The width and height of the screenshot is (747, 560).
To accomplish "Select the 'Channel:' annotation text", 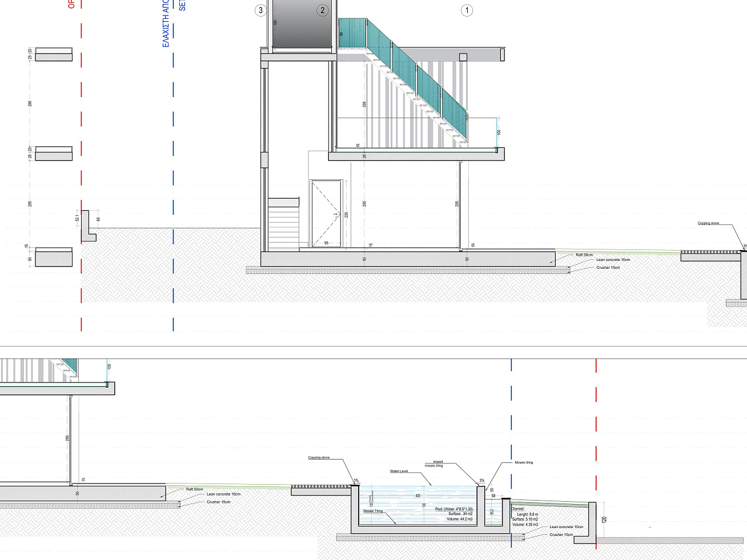I will (x=517, y=509).
